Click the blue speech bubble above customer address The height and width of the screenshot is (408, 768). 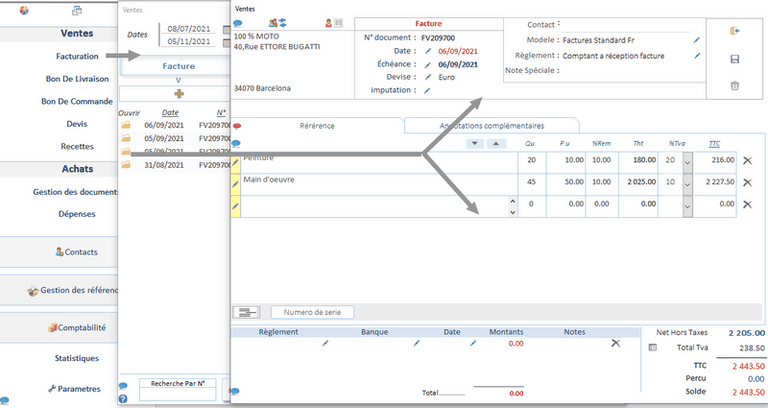tap(238, 23)
